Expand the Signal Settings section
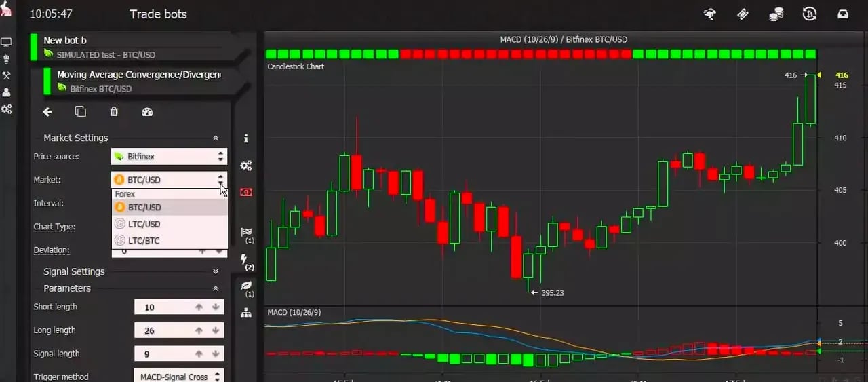This screenshot has height=382, width=868. pyautogui.click(x=216, y=271)
